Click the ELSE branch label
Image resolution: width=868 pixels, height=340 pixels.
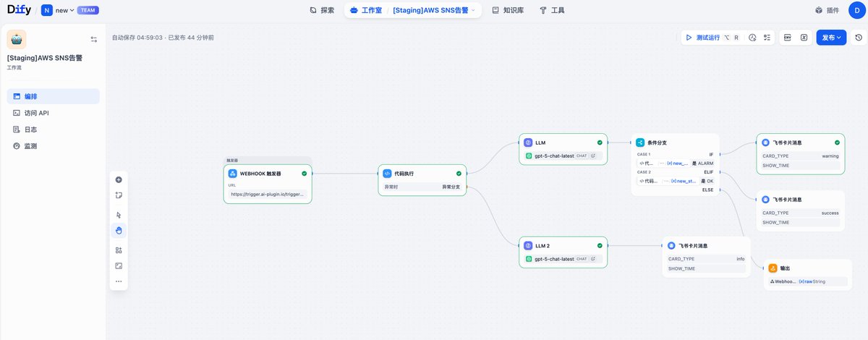[707, 190]
